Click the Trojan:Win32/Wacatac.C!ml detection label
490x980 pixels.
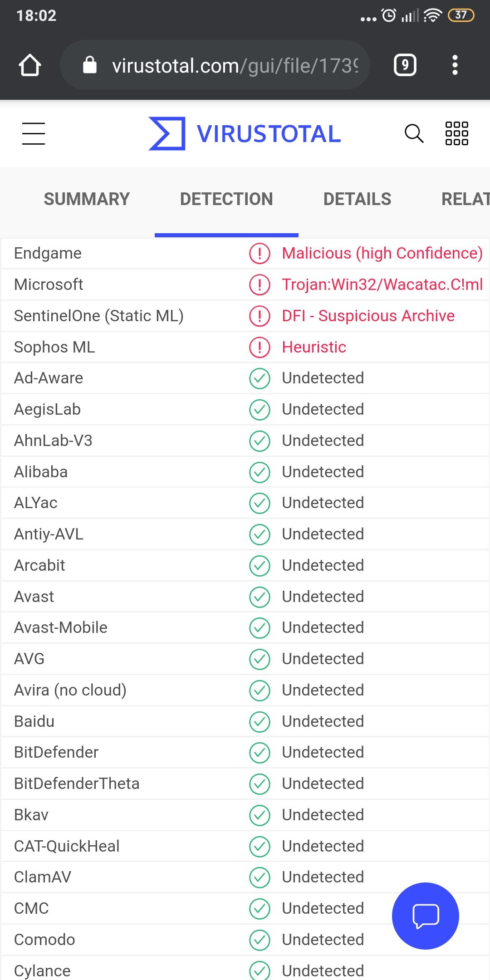[382, 284]
